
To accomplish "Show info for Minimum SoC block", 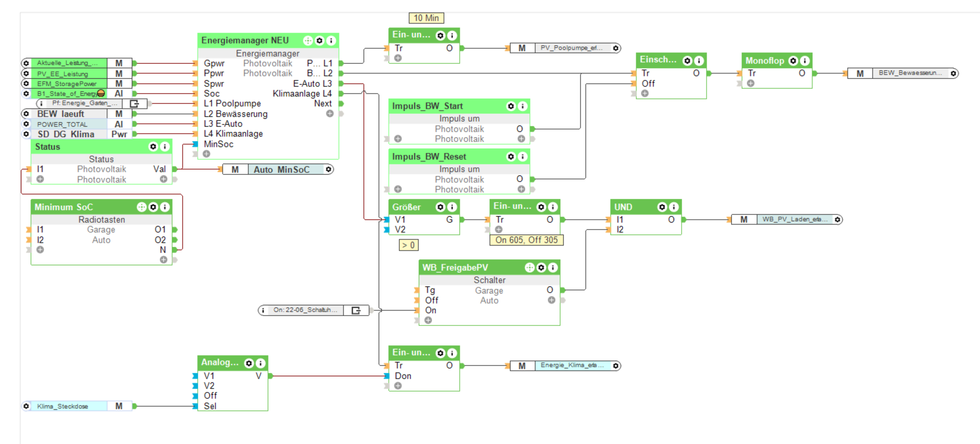I will tap(165, 207).
